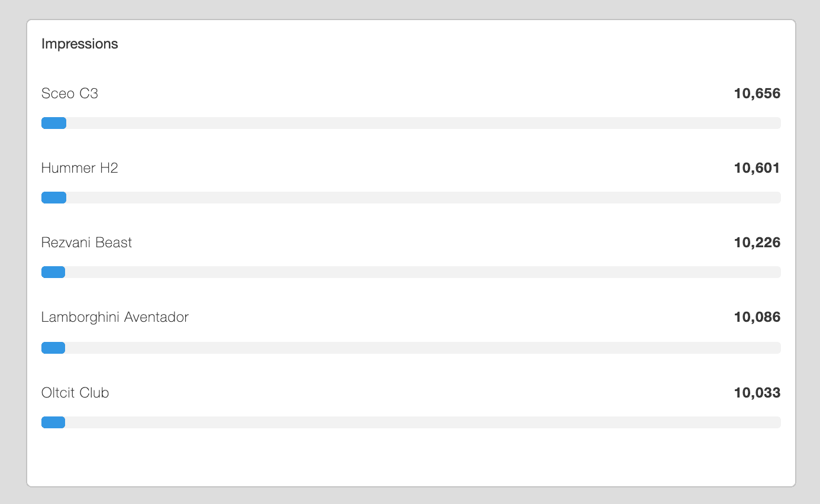Select the Oltcit Club label
820x504 pixels.
[75, 393]
